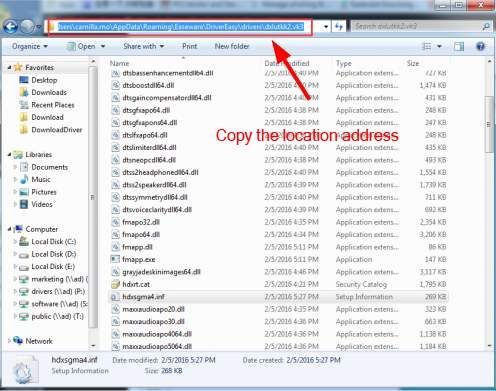Screen dimensions: 496x391
Task: Open the Help question mark icon
Action: click(480, 46)
